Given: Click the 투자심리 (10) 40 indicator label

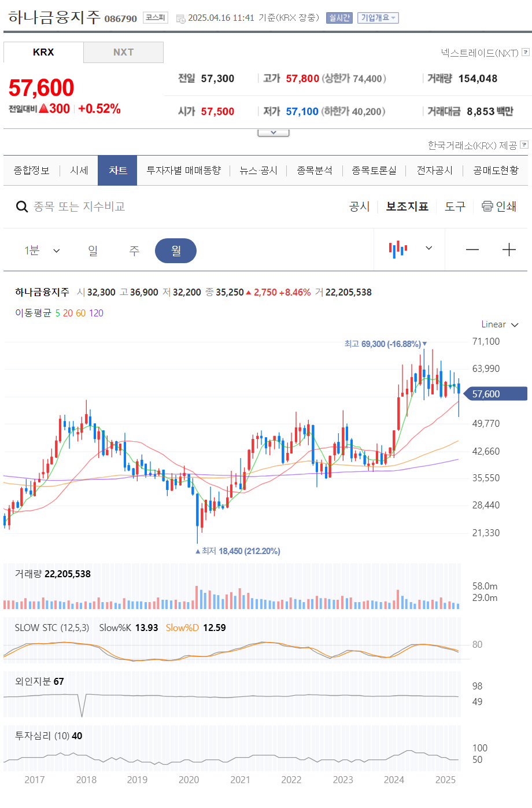Looking at the screenshot, I should point(49,736).
